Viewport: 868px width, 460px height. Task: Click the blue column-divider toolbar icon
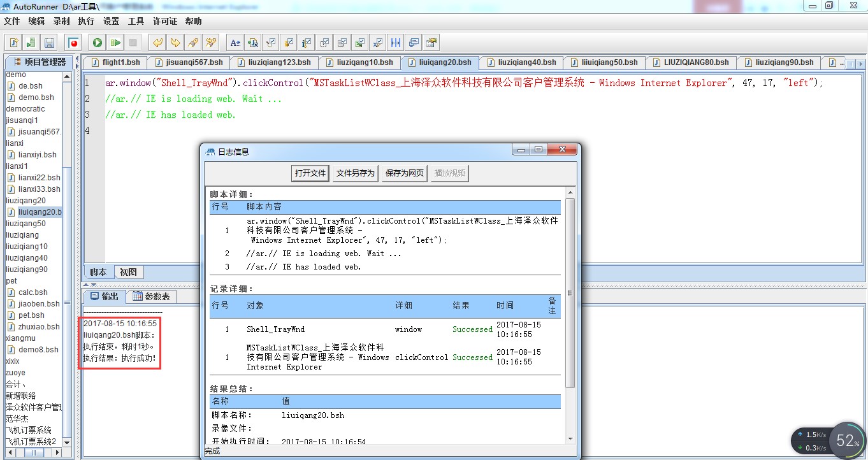tap(396, 43)
